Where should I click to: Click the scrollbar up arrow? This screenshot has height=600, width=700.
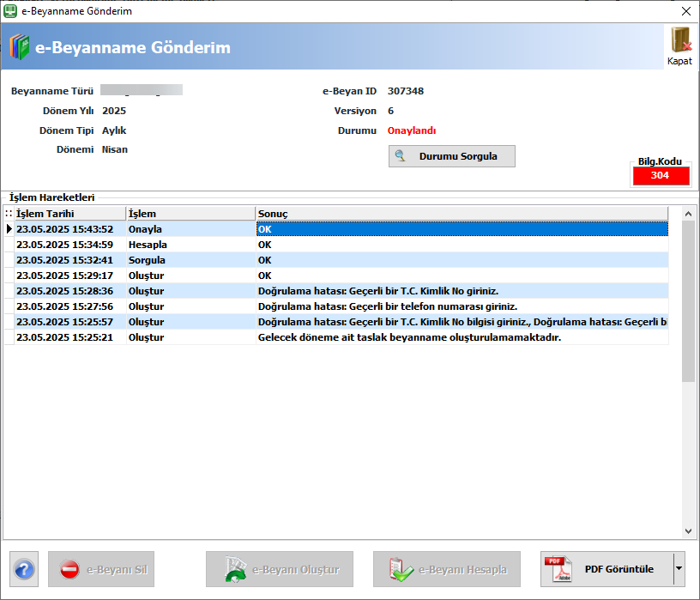[688, 214]
